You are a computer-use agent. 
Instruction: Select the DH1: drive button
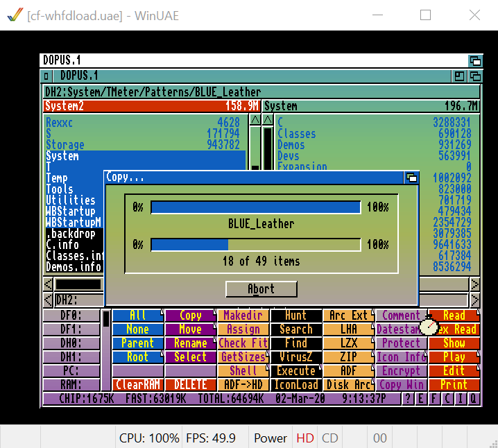pyautogui.click(x=71, y=357)
